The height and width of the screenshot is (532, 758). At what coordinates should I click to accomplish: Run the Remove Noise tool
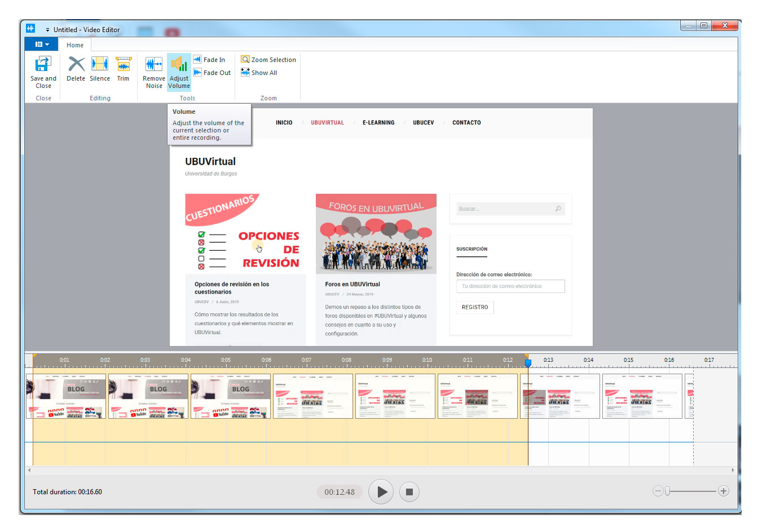(154, 72)
